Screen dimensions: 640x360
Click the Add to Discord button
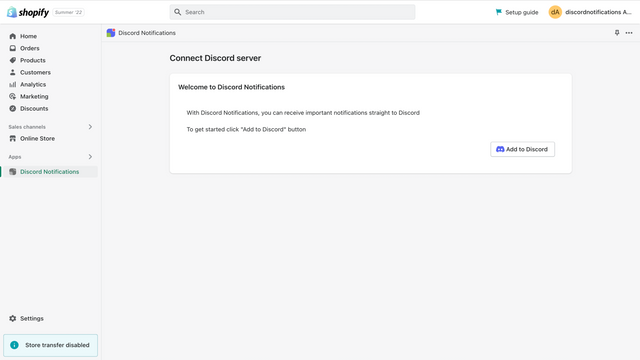point(522,149)
